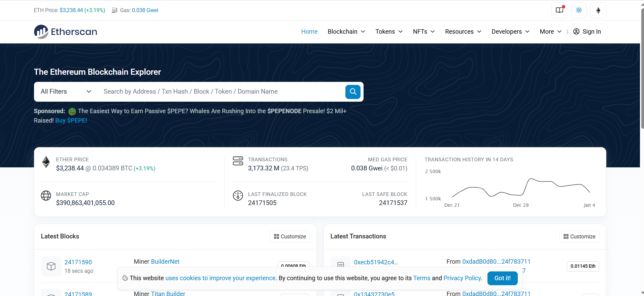Click Customize in Latest Blocks
Viewport: 644px width, 296px height.
point(290,236)
